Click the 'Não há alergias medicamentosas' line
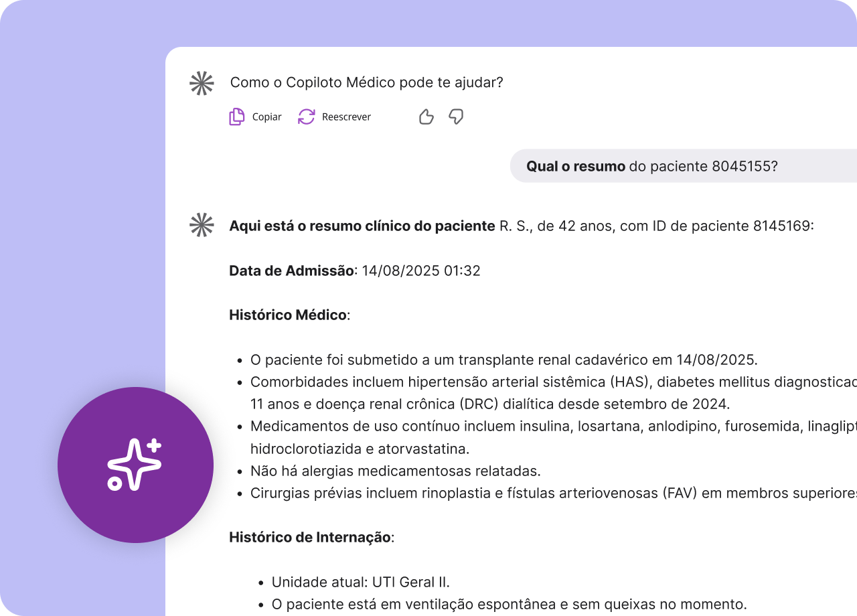Image resolution: width=857 pixels, height=616 pixels. click(395, 471)
